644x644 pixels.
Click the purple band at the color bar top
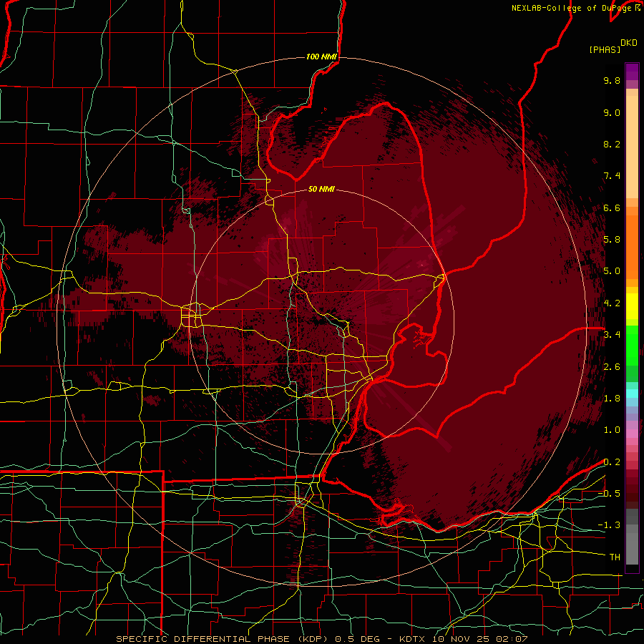632,72
